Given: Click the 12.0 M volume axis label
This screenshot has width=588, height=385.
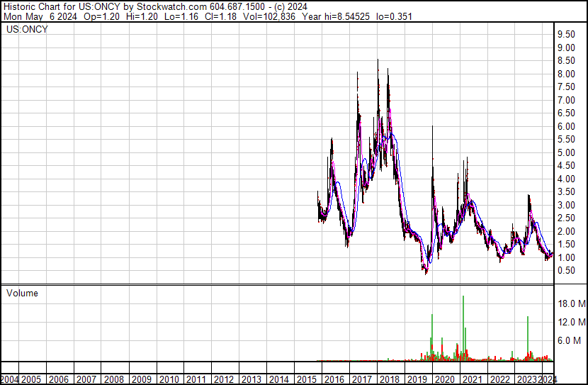Looking at the screenshot, I should (x=570, y=322).
